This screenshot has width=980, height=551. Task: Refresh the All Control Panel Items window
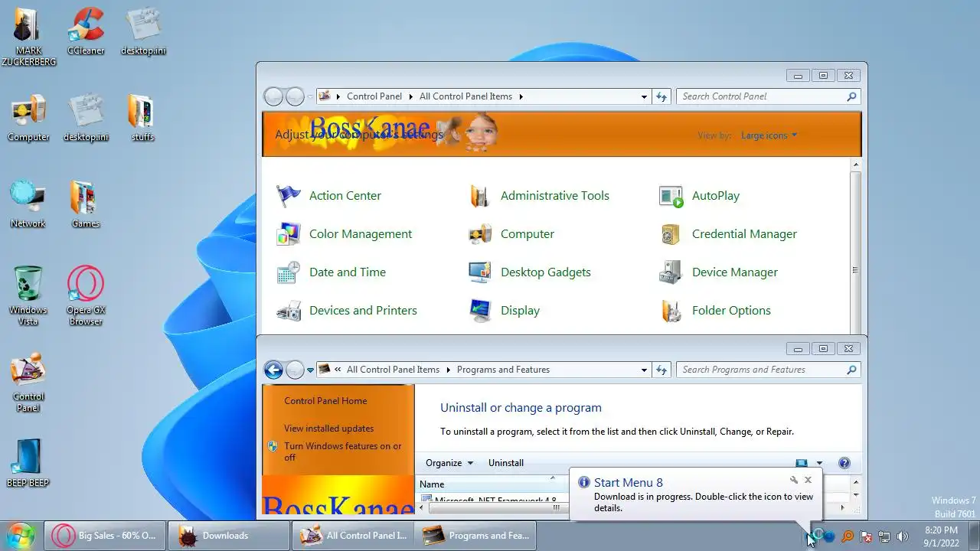[662, 96]
